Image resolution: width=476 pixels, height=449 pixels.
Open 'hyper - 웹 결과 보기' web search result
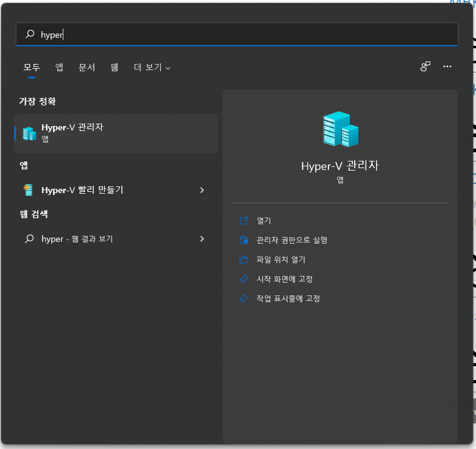tap(116, 239)
